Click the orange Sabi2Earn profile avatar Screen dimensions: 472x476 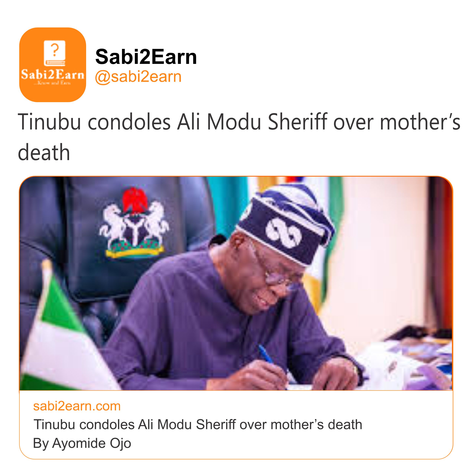(53, 65)
